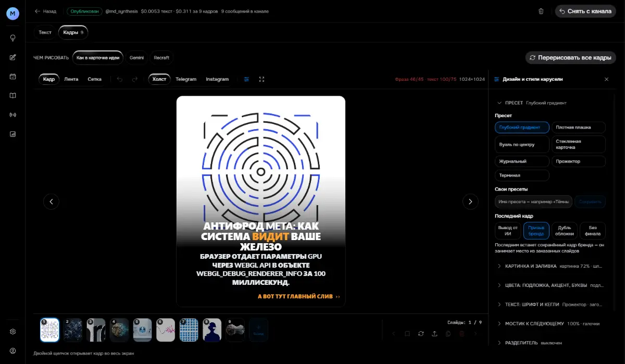Image resolution: width=625 pixels, height=364 pixels.
Task: Expand the РАЗДЕЛИТЕЛЬ section
Action: click(550, 343)
